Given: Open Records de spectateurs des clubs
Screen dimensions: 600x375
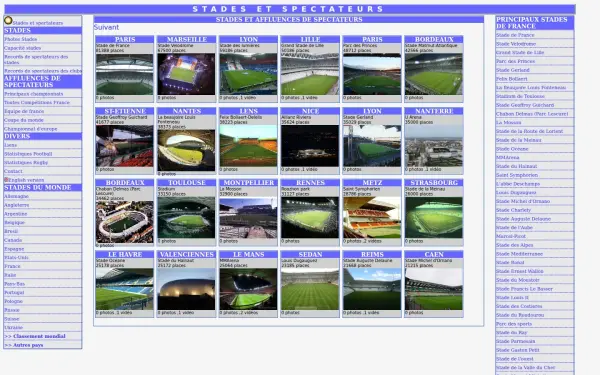Looking at the screenshot, I should coord(43,71).
